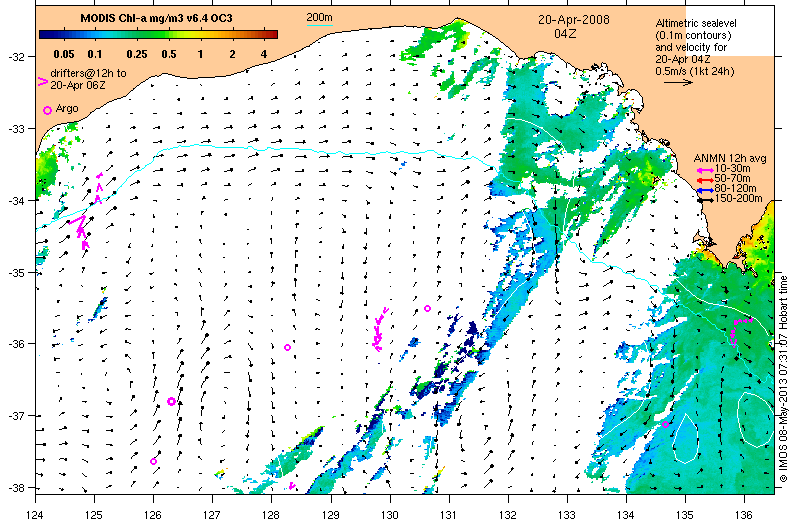Click the '-38' latitude axis label
The width and height of the screenshot is (800, 520).
tap(15, 487)
